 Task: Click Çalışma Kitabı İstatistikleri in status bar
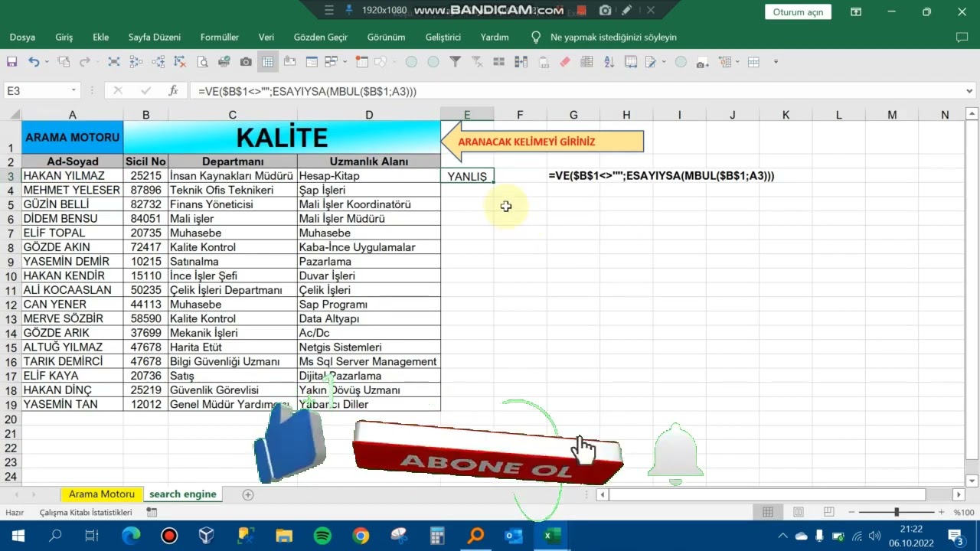tap(86, 513)
